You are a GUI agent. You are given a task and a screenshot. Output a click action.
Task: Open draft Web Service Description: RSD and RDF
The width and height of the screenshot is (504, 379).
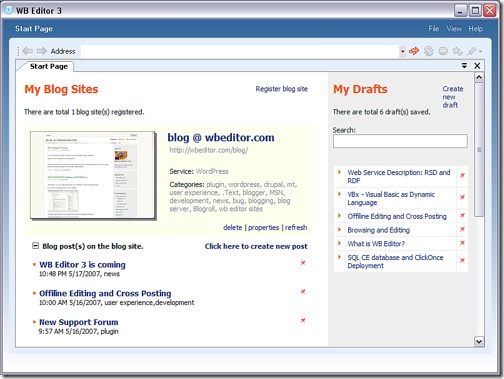point(399,176)
